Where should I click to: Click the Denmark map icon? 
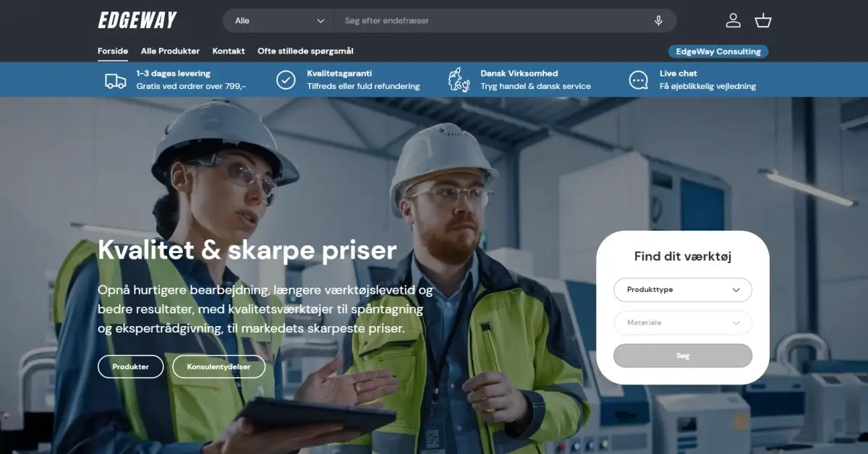tap(459, 80)
